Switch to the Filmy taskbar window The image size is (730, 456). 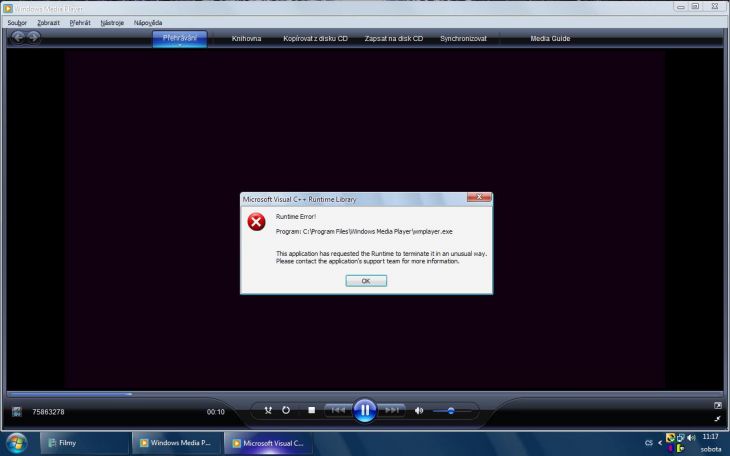click(84, 443)
